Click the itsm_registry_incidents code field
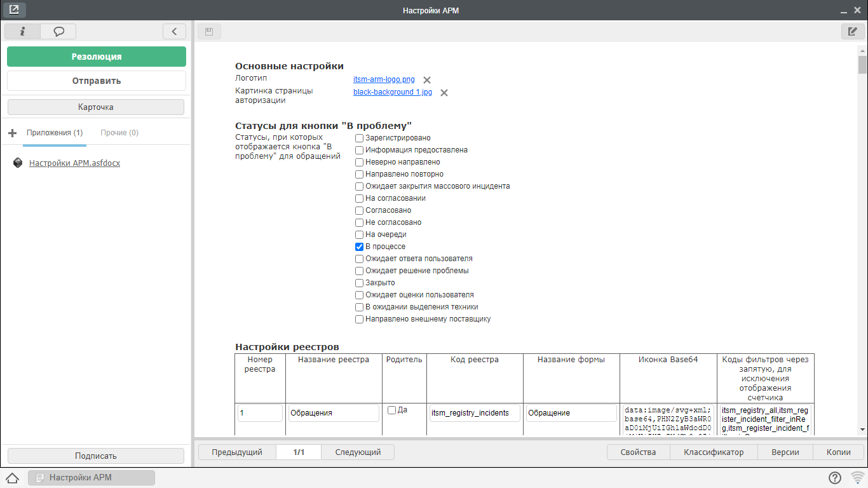The height and width of the screenshot is (488, 868). coord(475,413)
